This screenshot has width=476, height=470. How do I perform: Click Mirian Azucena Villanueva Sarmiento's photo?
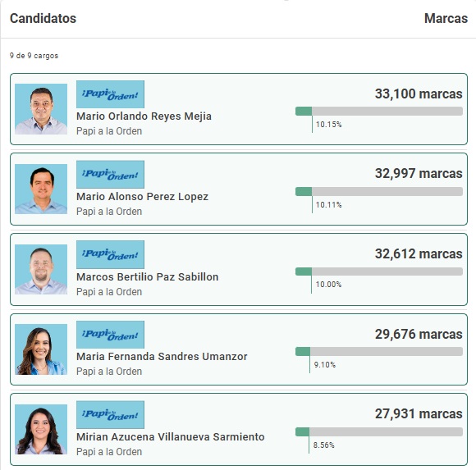[x=41, y=429]
